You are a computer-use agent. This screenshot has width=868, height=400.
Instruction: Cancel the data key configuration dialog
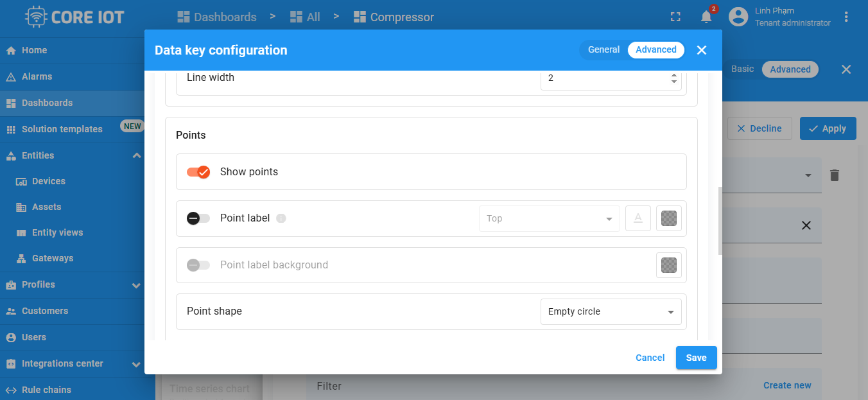tap(650, 358)
